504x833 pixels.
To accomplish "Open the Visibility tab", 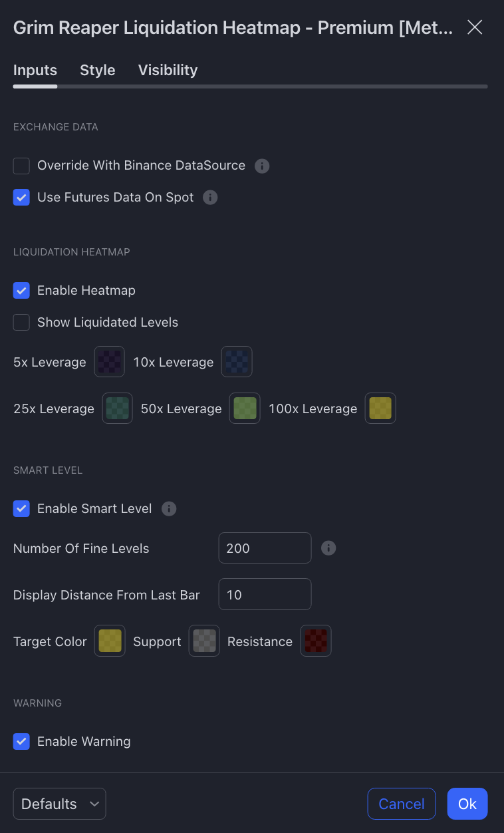I will pos(168,71).
